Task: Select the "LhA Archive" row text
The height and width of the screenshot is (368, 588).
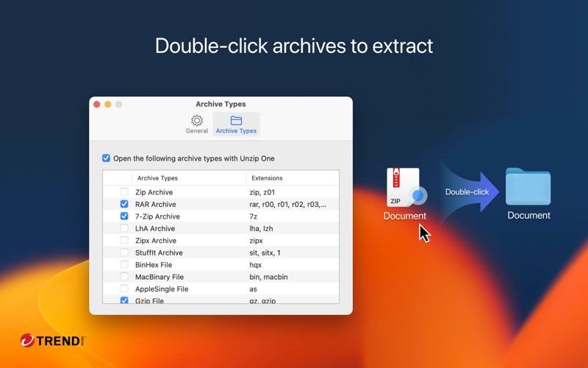Action: (155, 228)
